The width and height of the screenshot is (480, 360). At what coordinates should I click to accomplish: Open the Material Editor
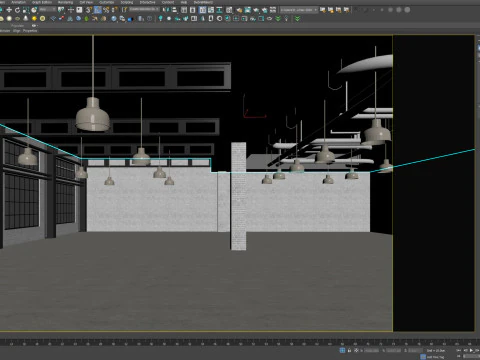[229, 10]
